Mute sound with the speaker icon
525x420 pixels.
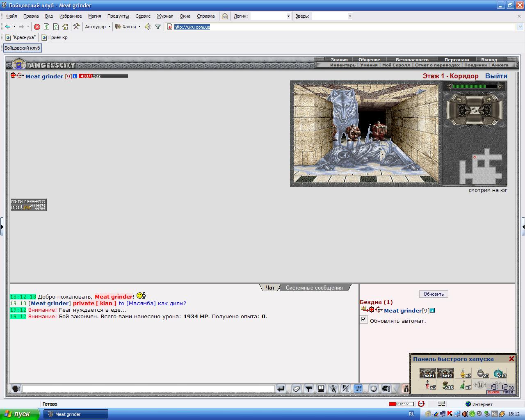tap(148, 27)
